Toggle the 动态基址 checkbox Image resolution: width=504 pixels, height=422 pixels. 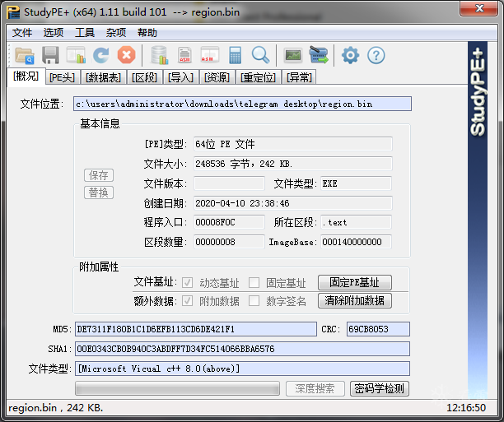tap(188, 283)
